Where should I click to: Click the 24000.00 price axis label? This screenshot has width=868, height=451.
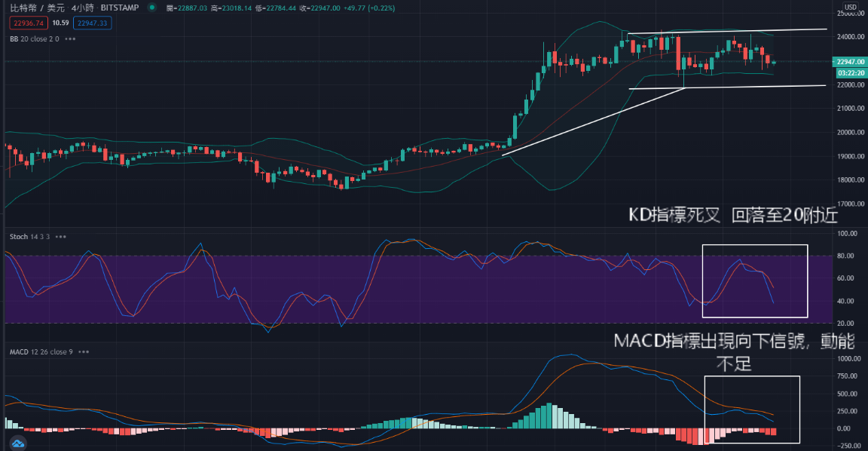(x=850, y=36)
